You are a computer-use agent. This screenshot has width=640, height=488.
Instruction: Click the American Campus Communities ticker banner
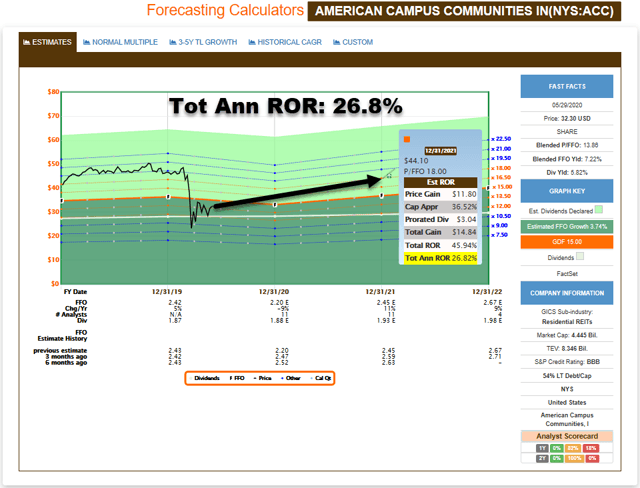pos(464,11)
